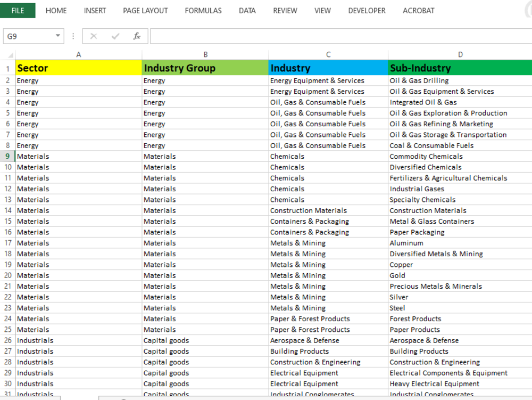Open the Insert Function fx icon

coord(137,36)
